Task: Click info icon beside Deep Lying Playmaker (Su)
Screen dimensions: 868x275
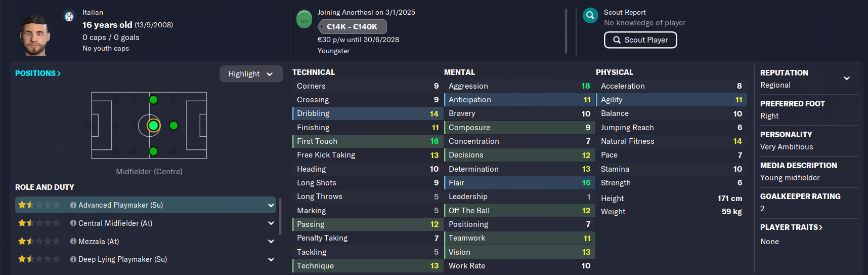Action: coord(73,259)
